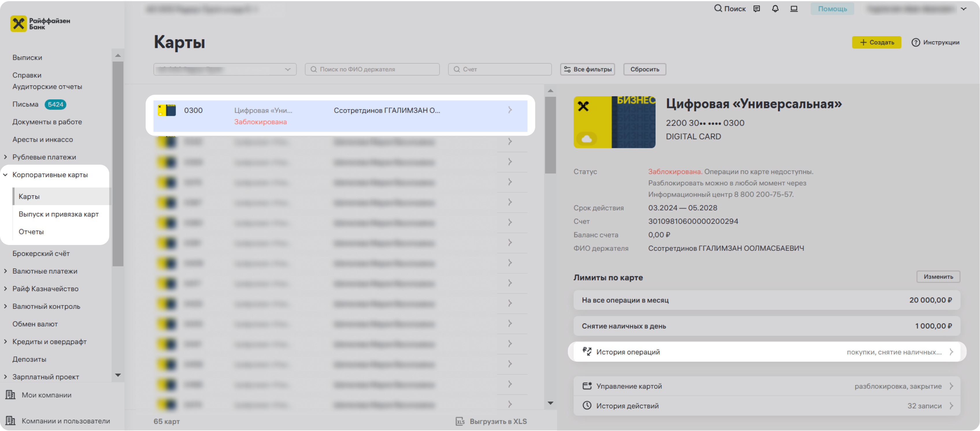Click the XLS file icon at the bottom
This screenshot has height=431, width=980.
[460, 421]
